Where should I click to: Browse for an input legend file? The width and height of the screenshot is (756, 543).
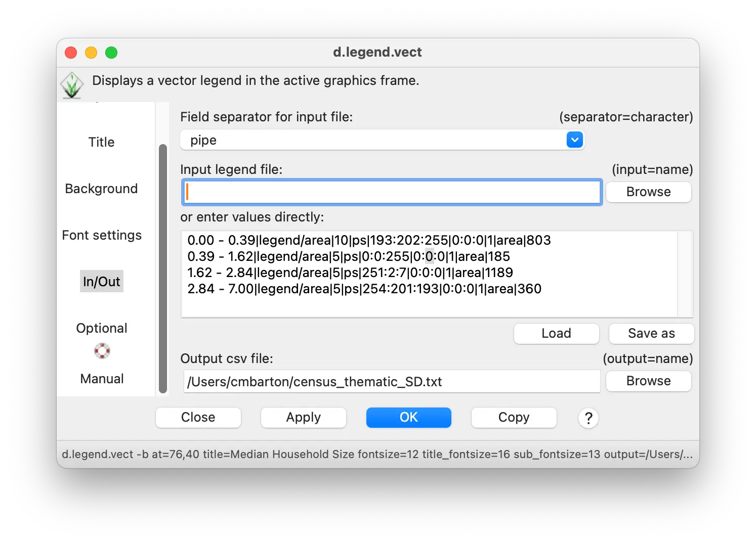tap(648, 192)
